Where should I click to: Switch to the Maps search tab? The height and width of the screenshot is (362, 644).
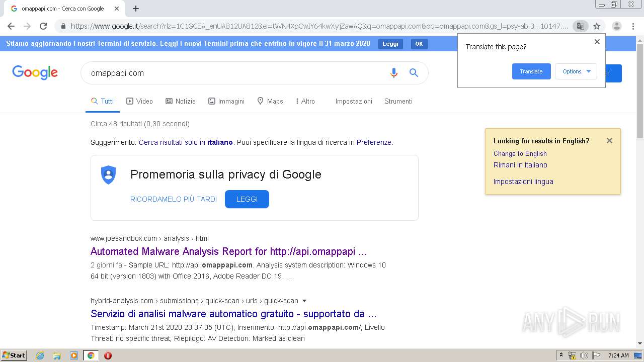(270, 101)
